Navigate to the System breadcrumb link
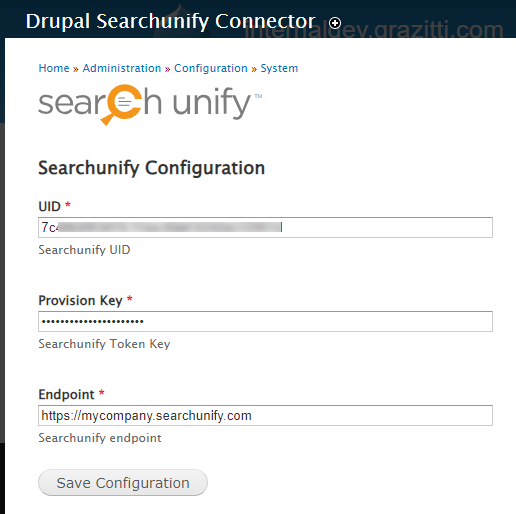Screen dimensions: 516x514 (279, 68)
